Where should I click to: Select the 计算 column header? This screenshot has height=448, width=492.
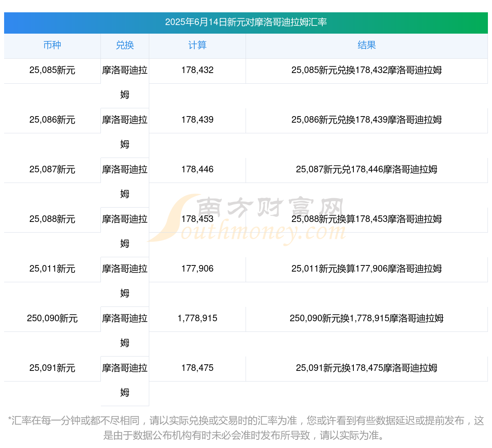197,45
